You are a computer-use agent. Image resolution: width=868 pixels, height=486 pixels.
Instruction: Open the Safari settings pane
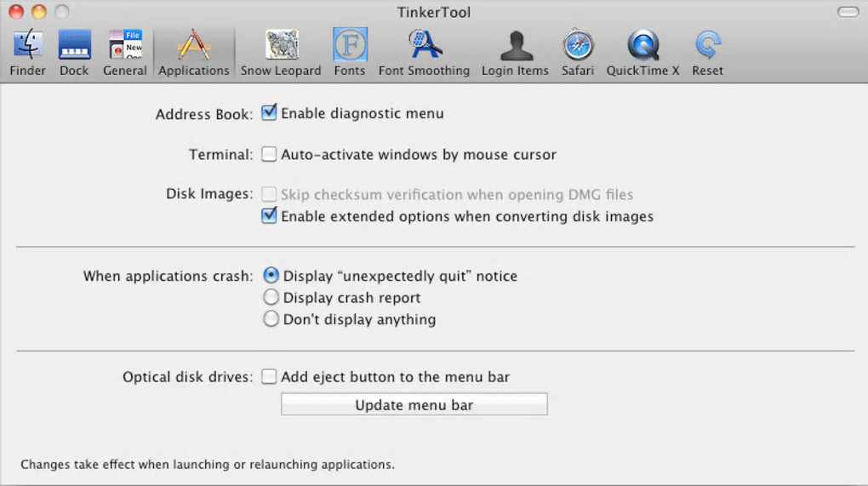pyautogui.click(x=578, y=53)
